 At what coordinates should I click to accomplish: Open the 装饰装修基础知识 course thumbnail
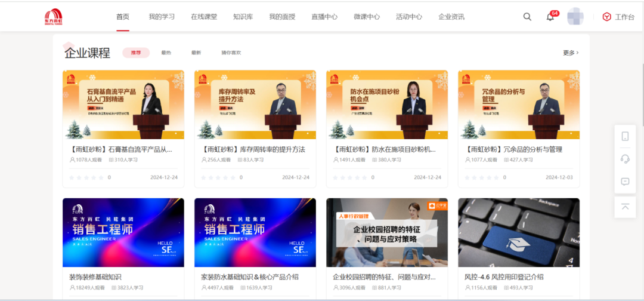[x=123, y=232]
